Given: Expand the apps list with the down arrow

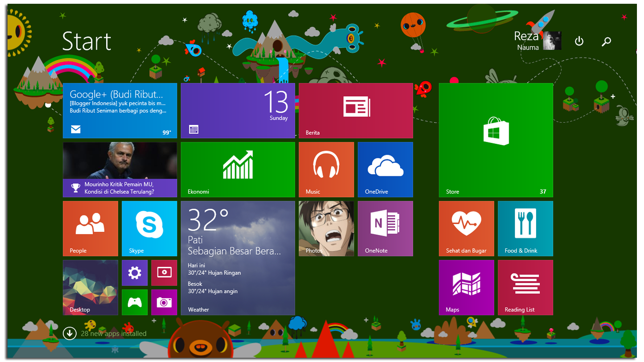Looking at the screenshot, I should (69, 333).
